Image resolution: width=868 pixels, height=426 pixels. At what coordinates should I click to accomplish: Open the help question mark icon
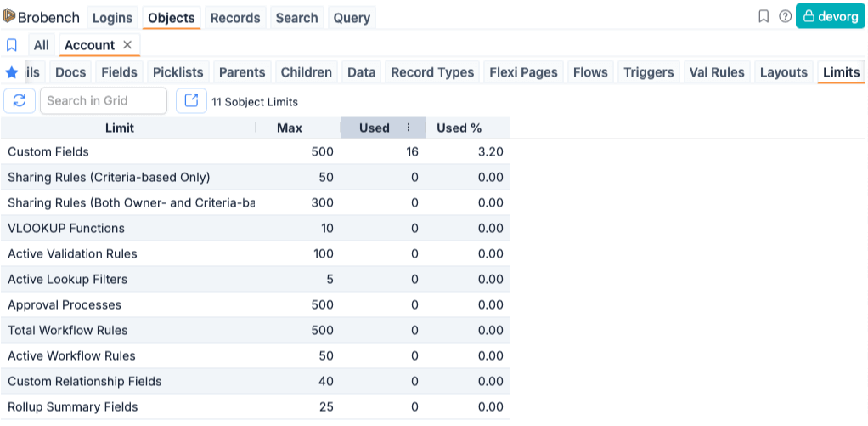785,17
